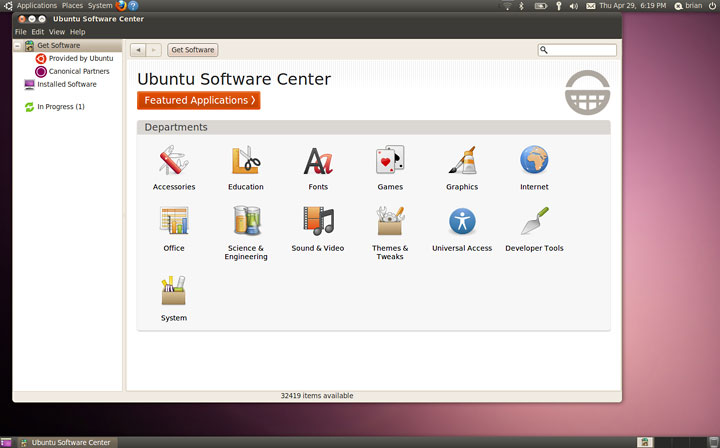The height and width of the screenshot is (448, 720).
Task: Click the key indicator icon in top panel
Action: [558, 6]
